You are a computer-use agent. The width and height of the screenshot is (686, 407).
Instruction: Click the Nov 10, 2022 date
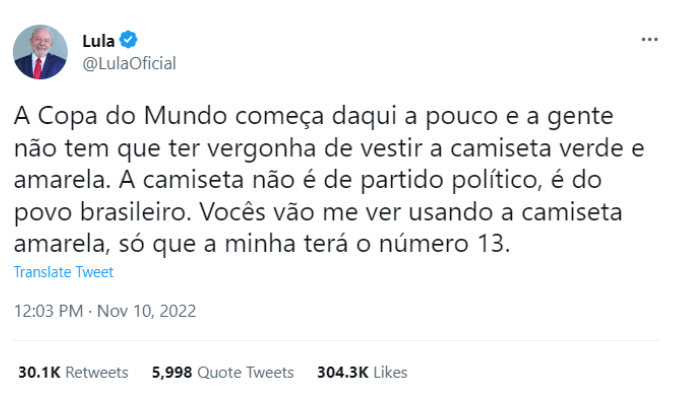[146, 311]
